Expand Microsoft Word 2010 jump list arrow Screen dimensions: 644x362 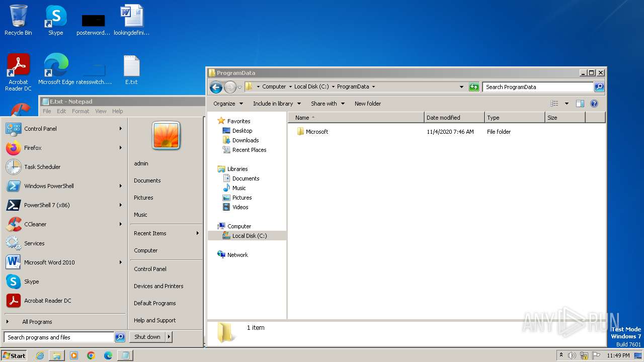(x=121, y=262)
